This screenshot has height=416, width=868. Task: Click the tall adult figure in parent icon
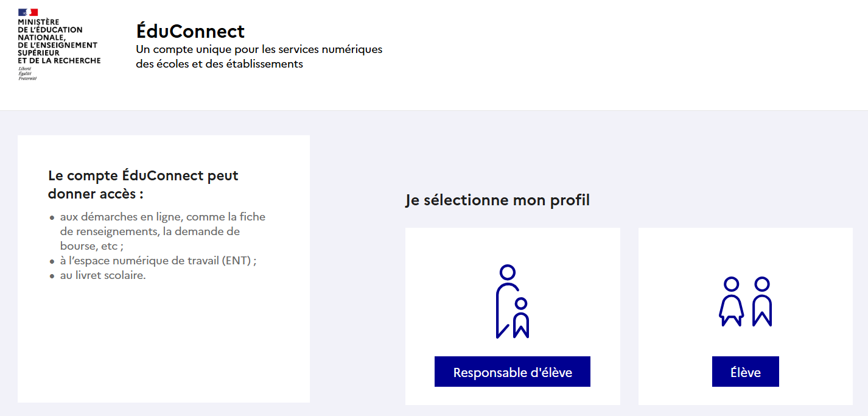[x=506, y=301]
